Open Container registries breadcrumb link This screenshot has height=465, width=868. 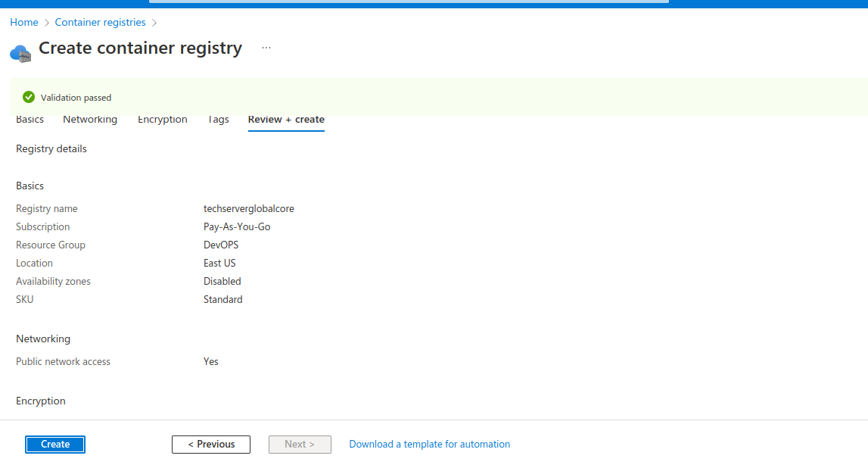[x=100, y=22]
